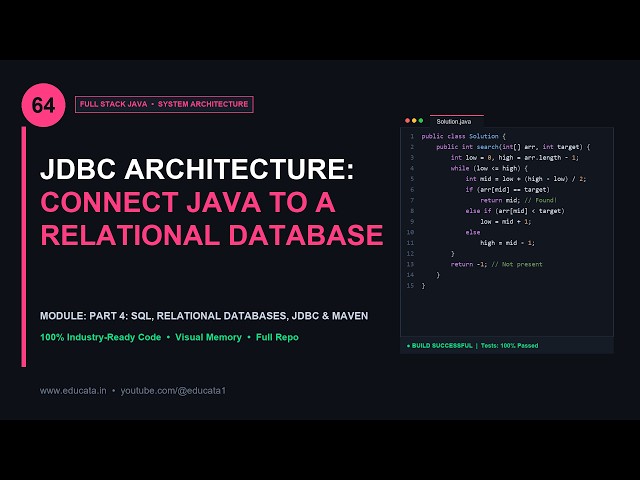The height and width of the screenshot is (480, 640).
Task: Open the youtube.com/@educata1 link
Action: click(173, 391)
